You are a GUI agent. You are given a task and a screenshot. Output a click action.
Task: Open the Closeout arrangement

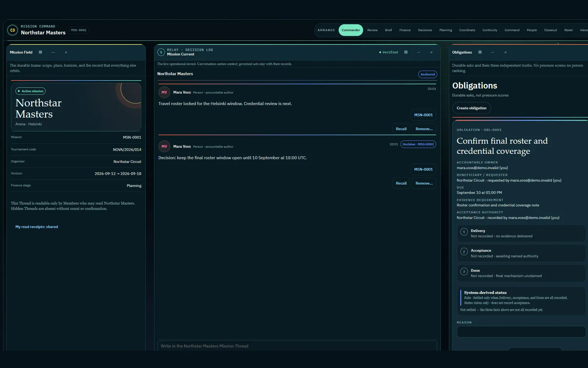point(551,30)
